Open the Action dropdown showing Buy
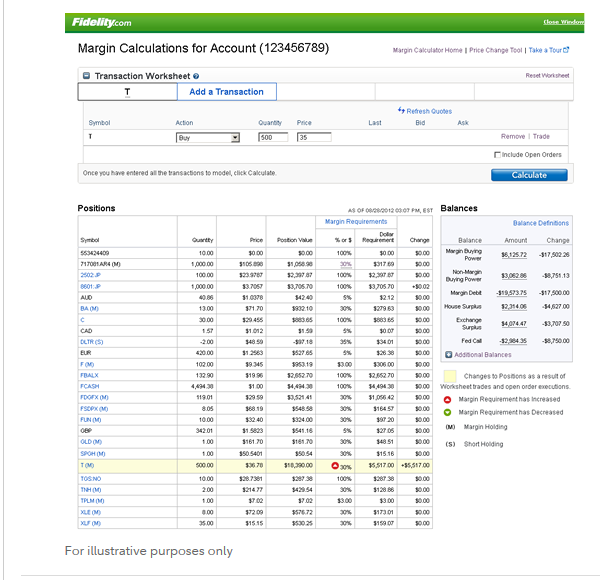600x580 pixels. 208,137
